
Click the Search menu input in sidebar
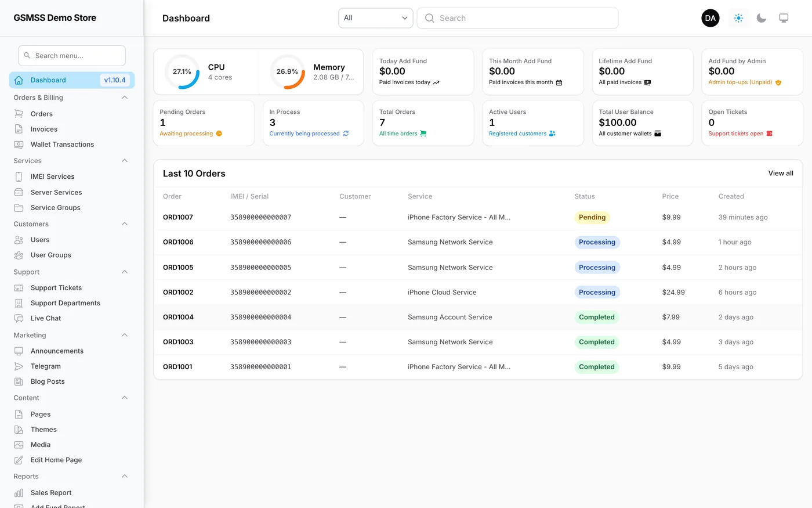click(x=72, y=56)
